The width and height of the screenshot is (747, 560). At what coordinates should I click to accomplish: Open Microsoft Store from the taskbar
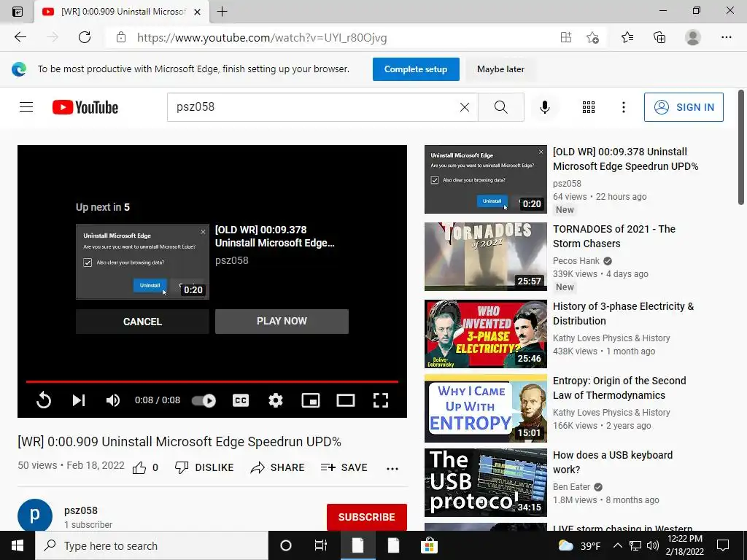[429, 545]
